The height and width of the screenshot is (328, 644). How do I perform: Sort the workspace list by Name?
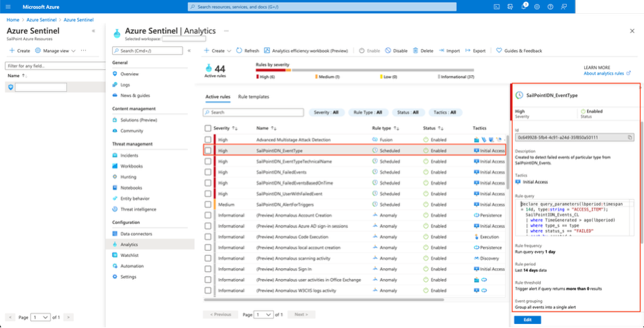(18, 76)
